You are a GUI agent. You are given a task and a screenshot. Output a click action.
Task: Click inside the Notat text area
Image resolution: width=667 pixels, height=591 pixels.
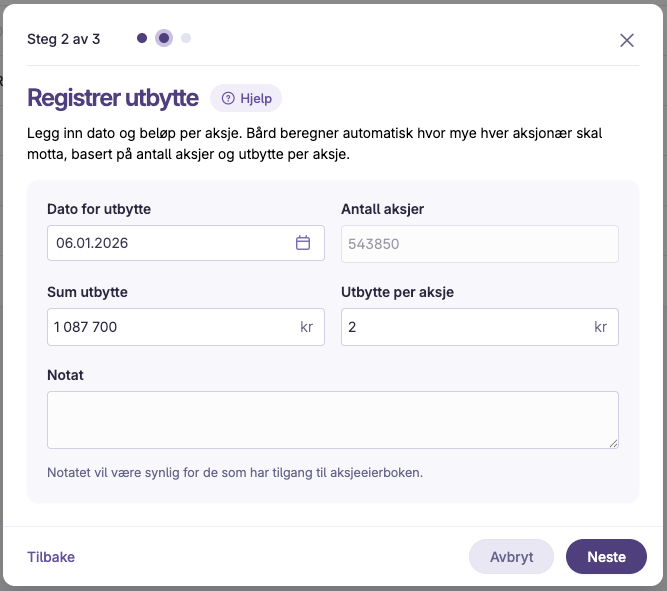click(x=333, y=420)
